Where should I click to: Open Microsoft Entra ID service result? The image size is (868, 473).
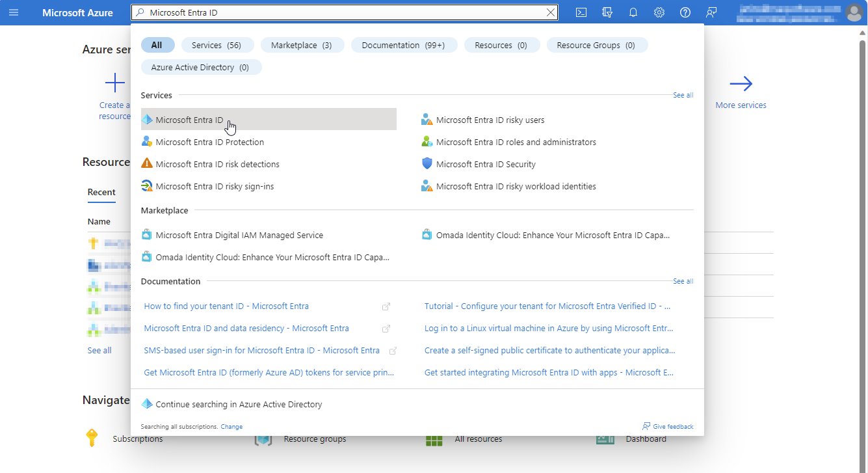coord(189,120)
